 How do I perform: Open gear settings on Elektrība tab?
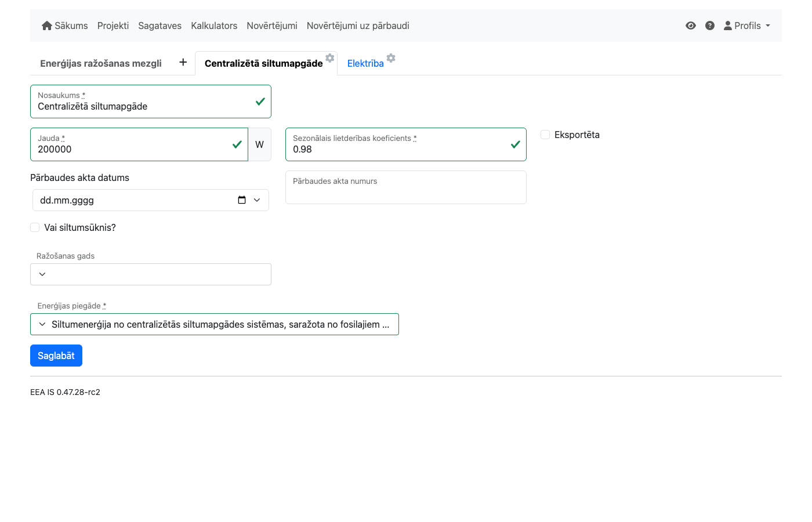391,58
